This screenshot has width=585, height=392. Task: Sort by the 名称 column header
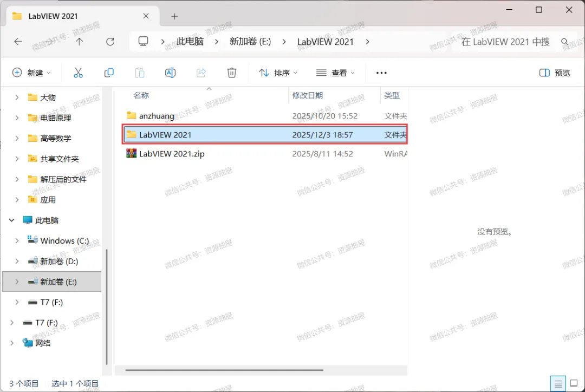point(141,95)
